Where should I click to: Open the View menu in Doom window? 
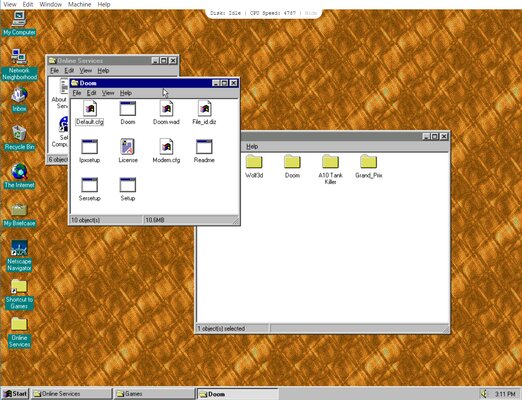coord(108,93)
